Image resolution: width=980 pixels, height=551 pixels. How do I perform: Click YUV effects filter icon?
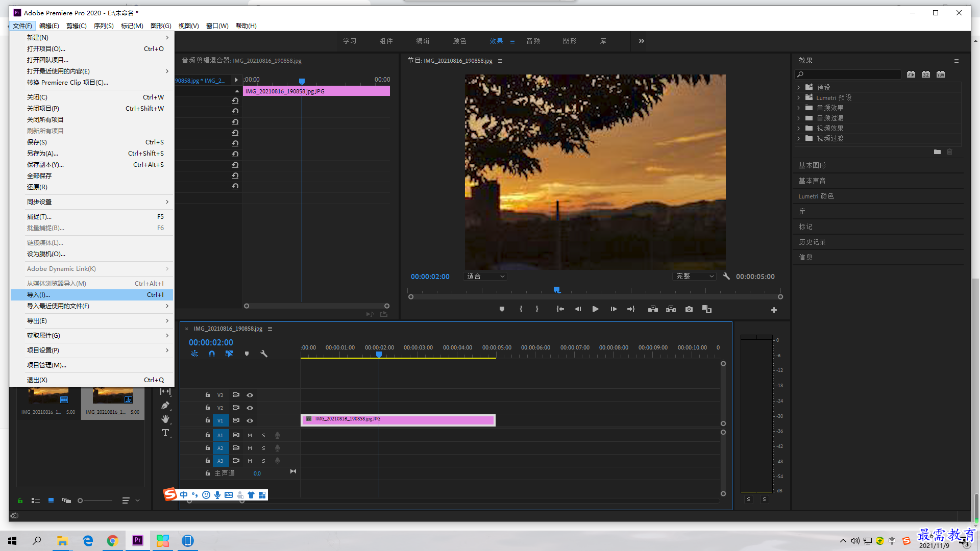tap(941, 74)
